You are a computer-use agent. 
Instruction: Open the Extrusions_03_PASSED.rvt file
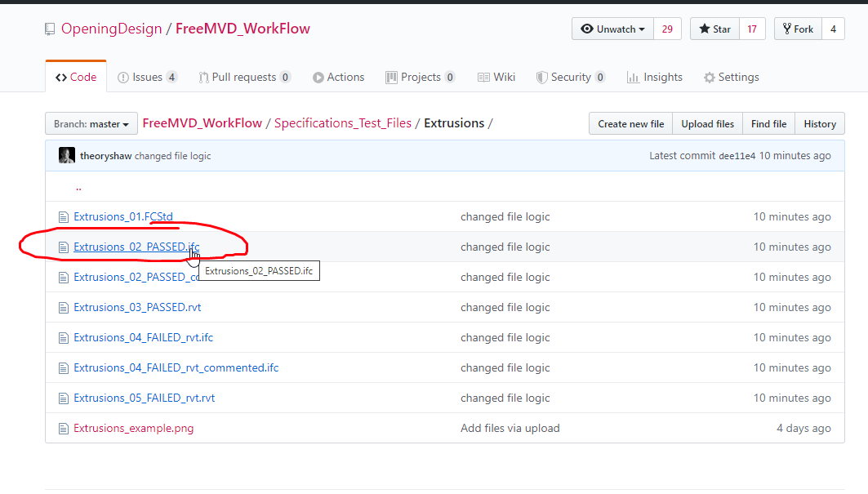[137, 307]
